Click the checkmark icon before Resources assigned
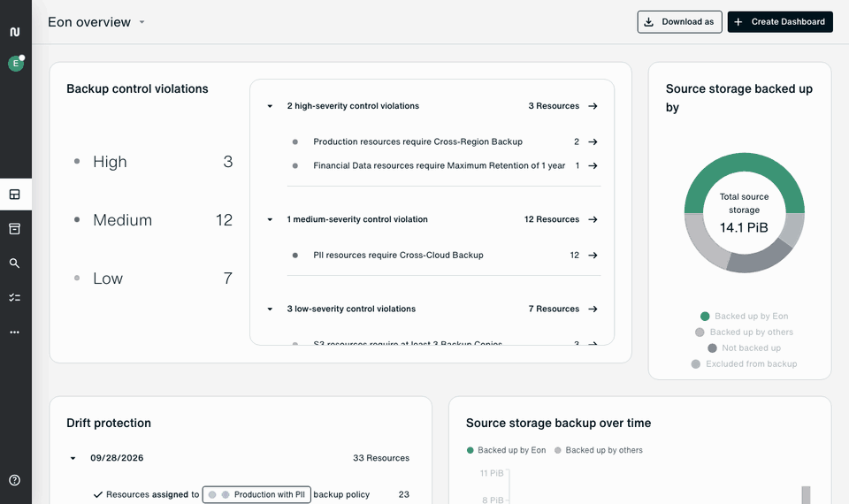The width and height of the screenshot is (849, 504). [x=98, y=494]
